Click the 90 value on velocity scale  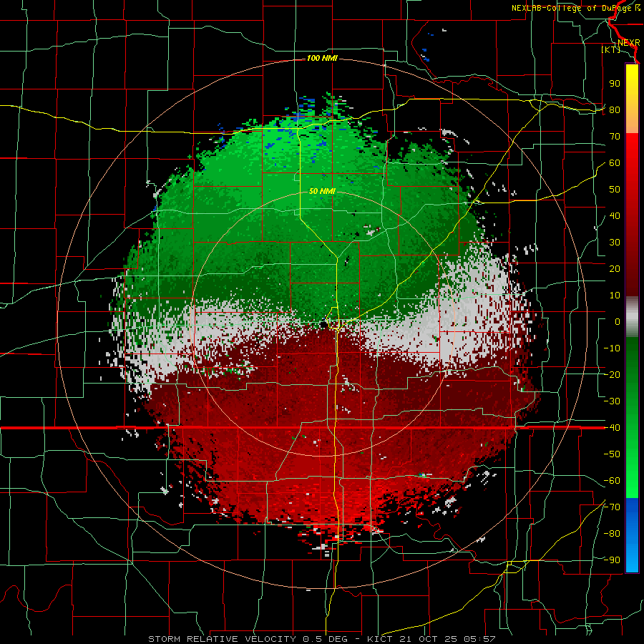[615, 84]
